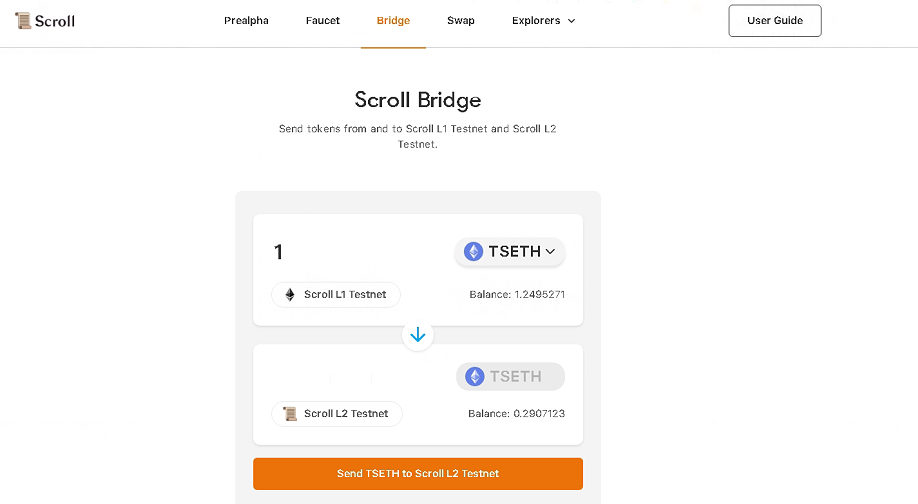
Task: Select the Bridge tab
Action: (x=393, y=20)
